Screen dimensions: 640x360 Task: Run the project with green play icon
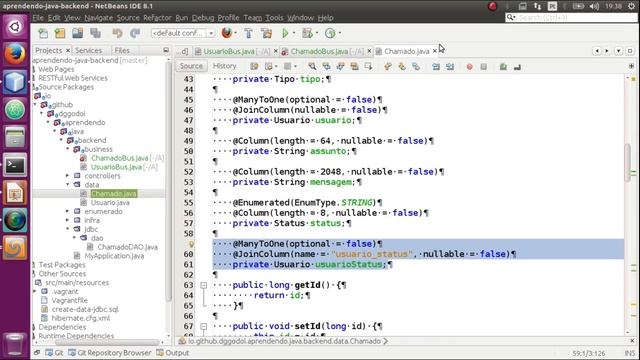coord(285,33)
